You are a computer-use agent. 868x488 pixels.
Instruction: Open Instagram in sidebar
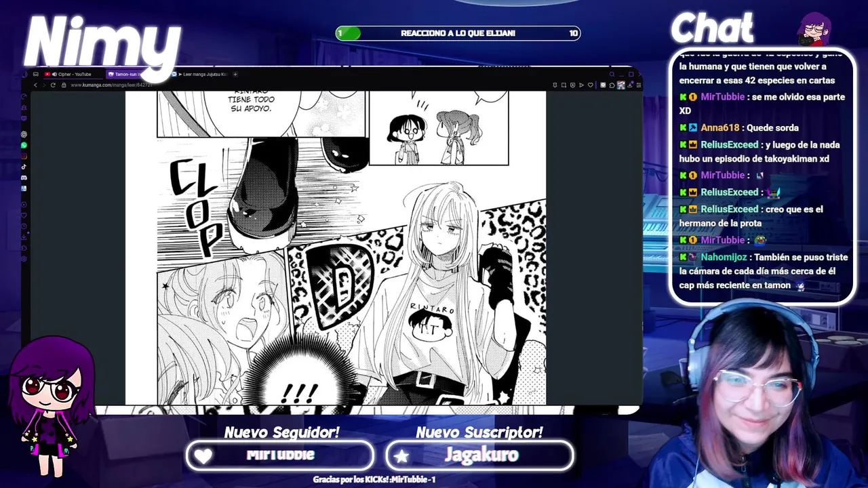point(24,156)
